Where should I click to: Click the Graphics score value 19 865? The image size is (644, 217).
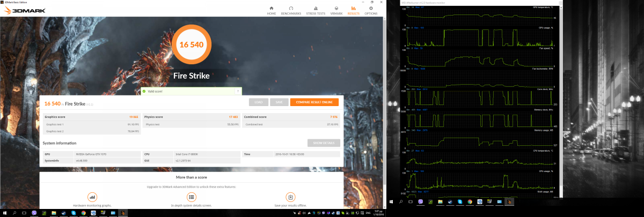[x=134, y=116]
